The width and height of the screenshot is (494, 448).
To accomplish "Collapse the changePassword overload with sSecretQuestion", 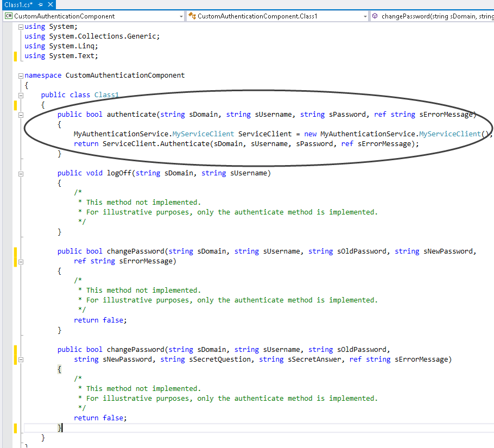I will (x=21, y=359).
